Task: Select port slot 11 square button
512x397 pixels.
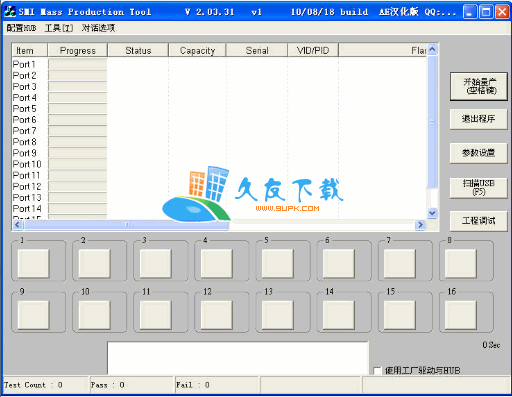Action: point(156,315)
